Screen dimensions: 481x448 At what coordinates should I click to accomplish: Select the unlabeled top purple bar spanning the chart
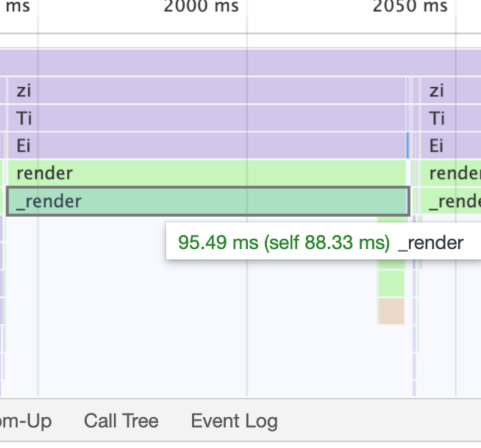(x=240, y=63)
